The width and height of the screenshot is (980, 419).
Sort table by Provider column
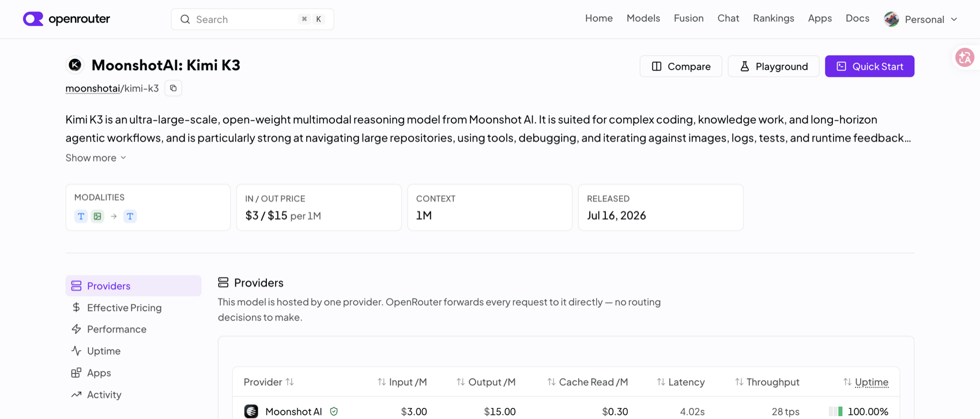pos(269,382)
